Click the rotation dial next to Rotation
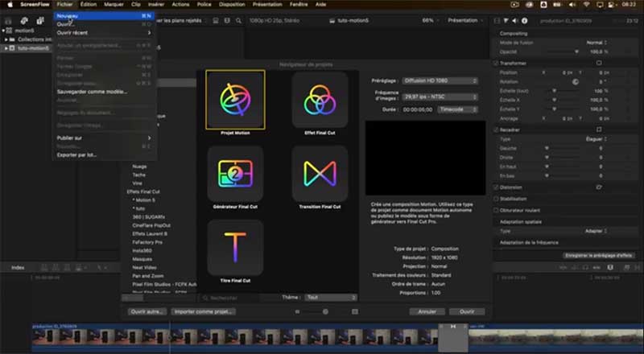This screenshot has height=354, width=644. tap(576, 81)
